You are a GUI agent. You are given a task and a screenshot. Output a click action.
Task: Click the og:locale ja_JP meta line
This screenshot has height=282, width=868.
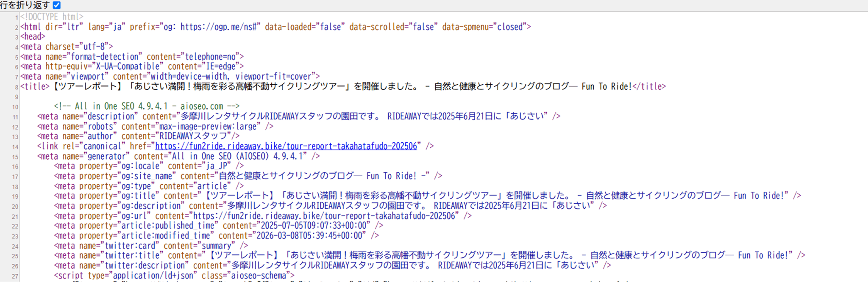click(x=149, y=166)
